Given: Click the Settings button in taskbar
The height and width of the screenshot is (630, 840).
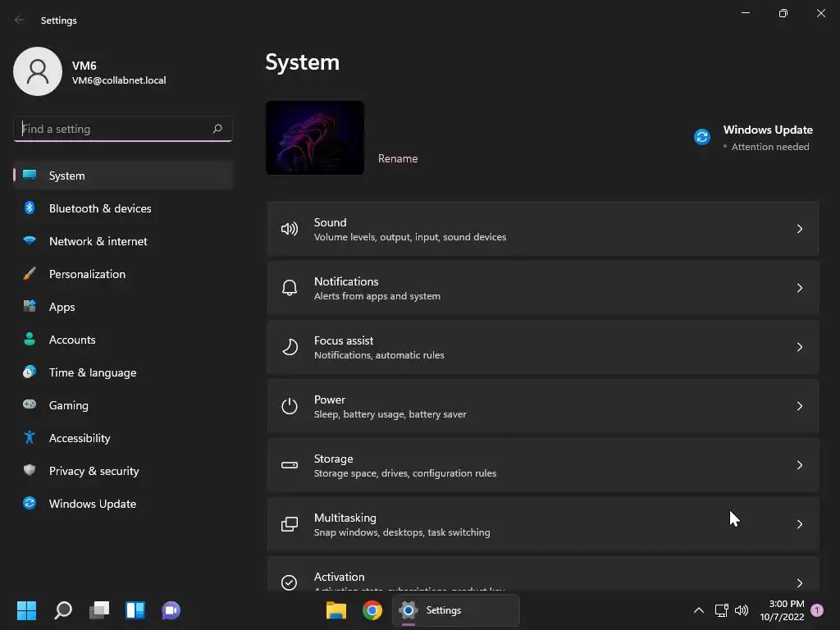Looking at the screenshot, I should pos(456,610).
